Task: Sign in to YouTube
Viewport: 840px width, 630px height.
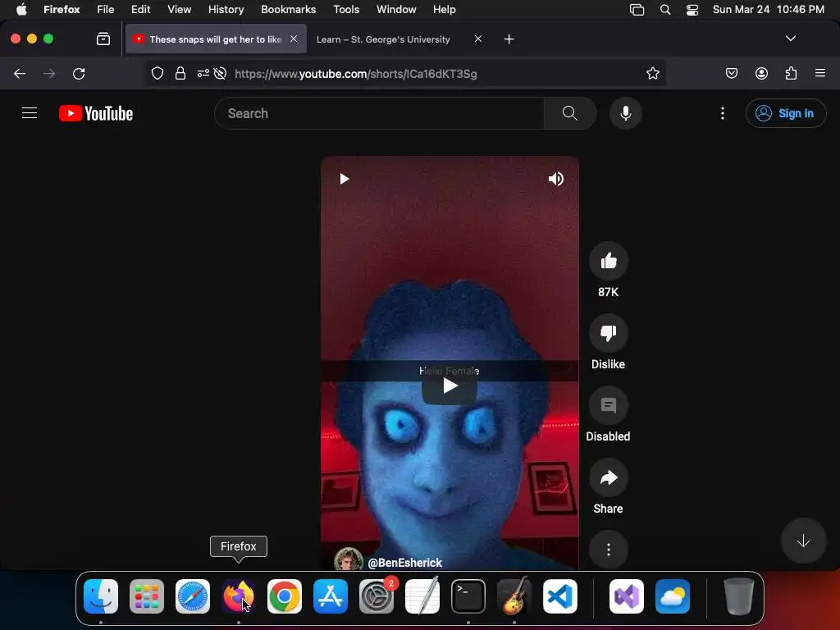Action: [785, 113]
